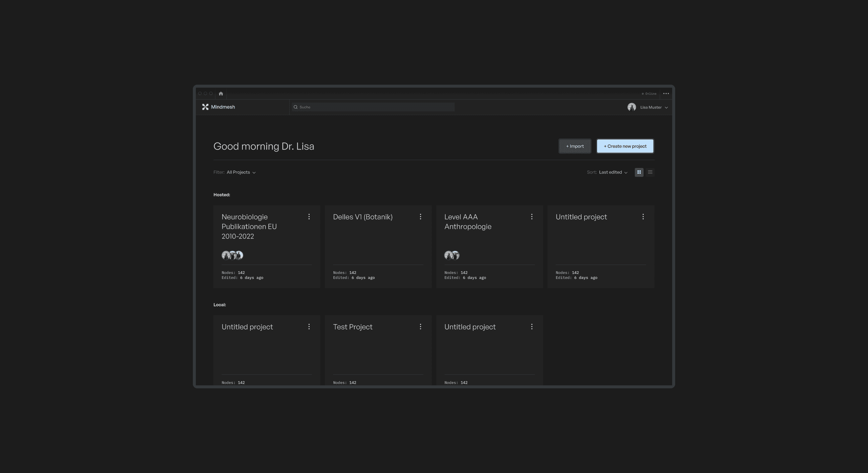Open options on hosted Untitled project card

(643, 217)
